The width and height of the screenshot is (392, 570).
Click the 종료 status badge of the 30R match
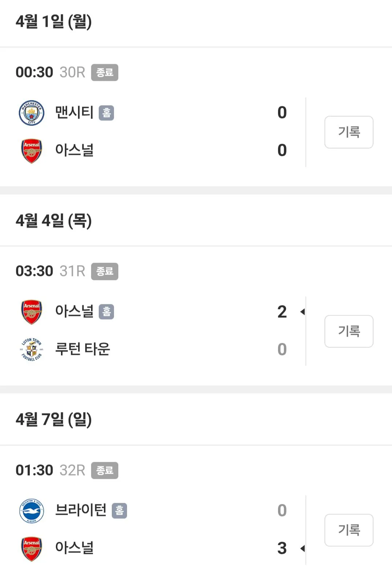(x=105, y=73)
